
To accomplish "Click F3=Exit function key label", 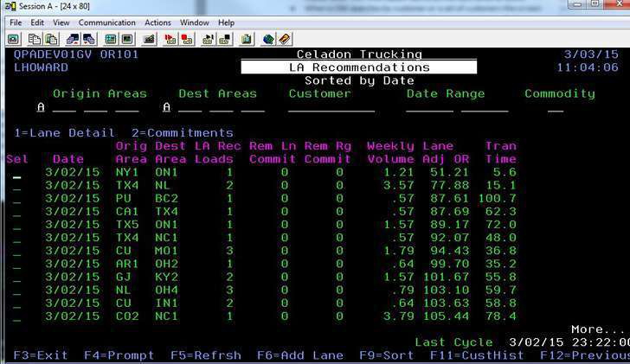I will (41, 355).
